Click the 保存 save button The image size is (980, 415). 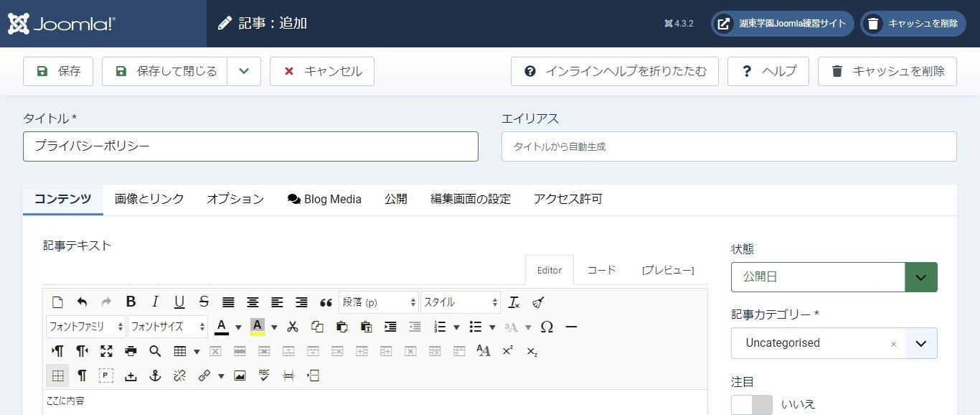[58, 71]
